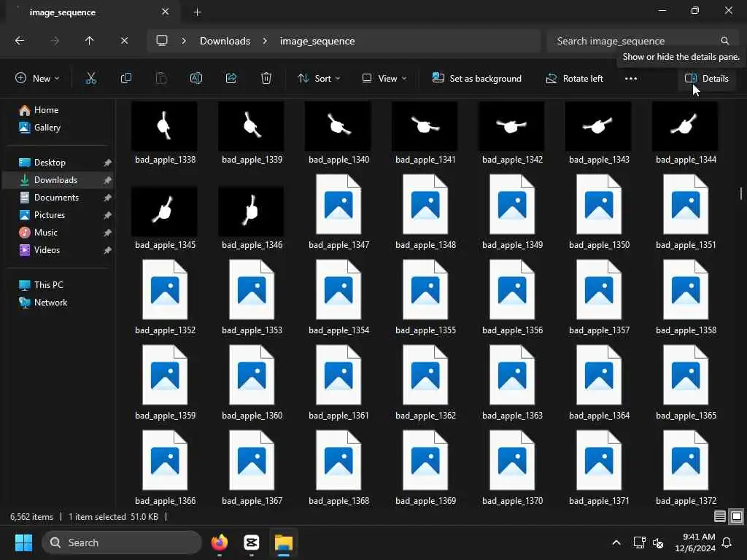Open the View dropdown
Screen dimensions: 747x560
click(x=384, y=79)
